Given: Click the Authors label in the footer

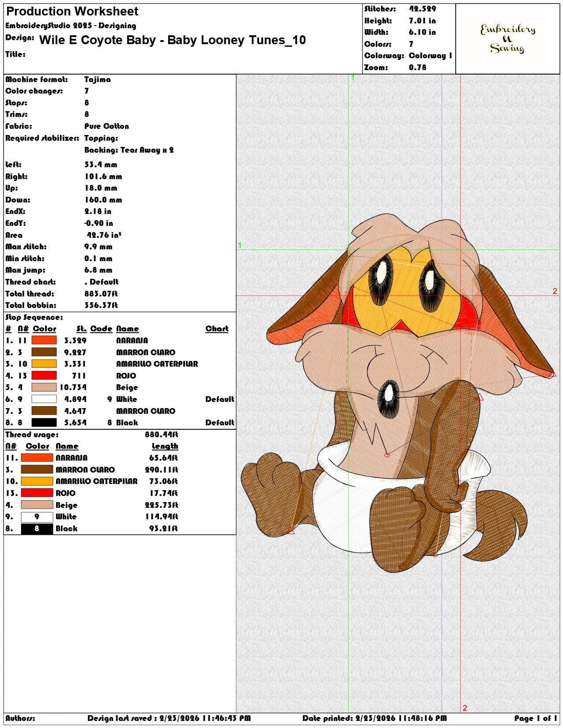Looking at the screenshot, I should pos(20,718).
